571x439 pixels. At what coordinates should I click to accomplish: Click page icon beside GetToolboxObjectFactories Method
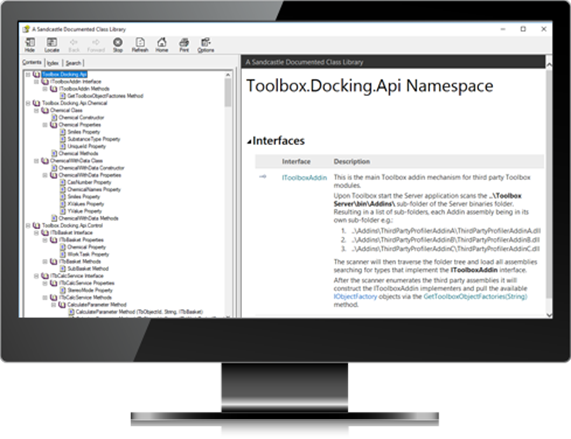tap(63, 96)
